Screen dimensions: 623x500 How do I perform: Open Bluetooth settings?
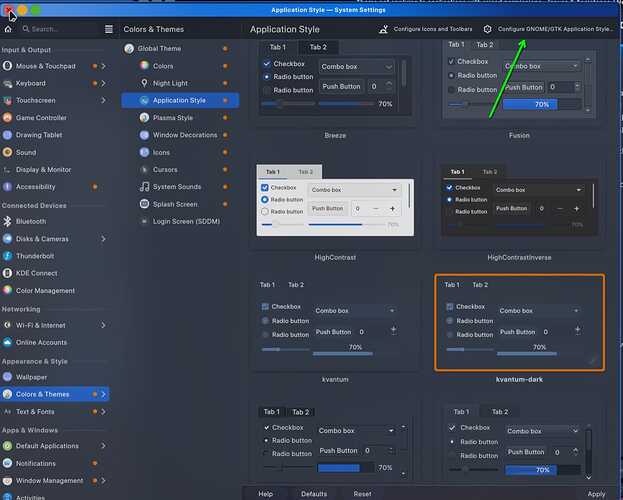click(54, 221)
